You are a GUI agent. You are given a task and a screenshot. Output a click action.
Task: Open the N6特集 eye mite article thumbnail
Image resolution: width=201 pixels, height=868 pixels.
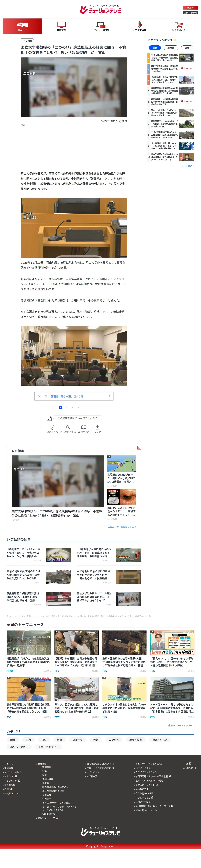click(122, 497)
